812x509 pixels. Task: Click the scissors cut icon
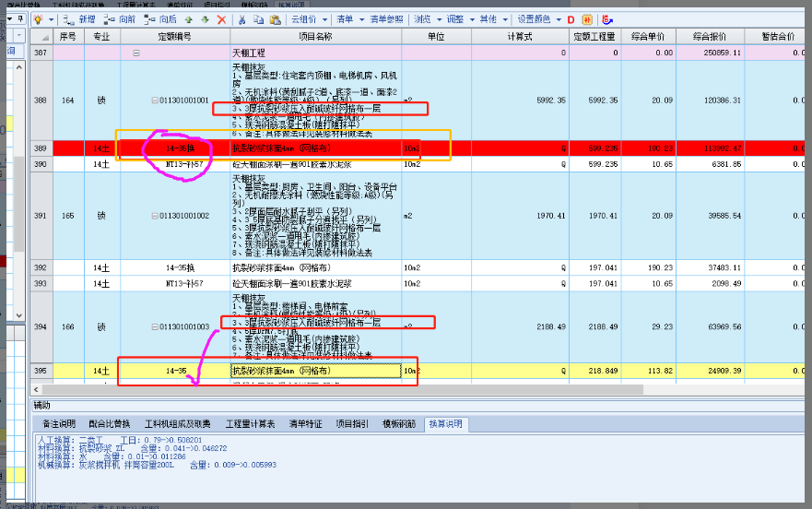point(241,19)
